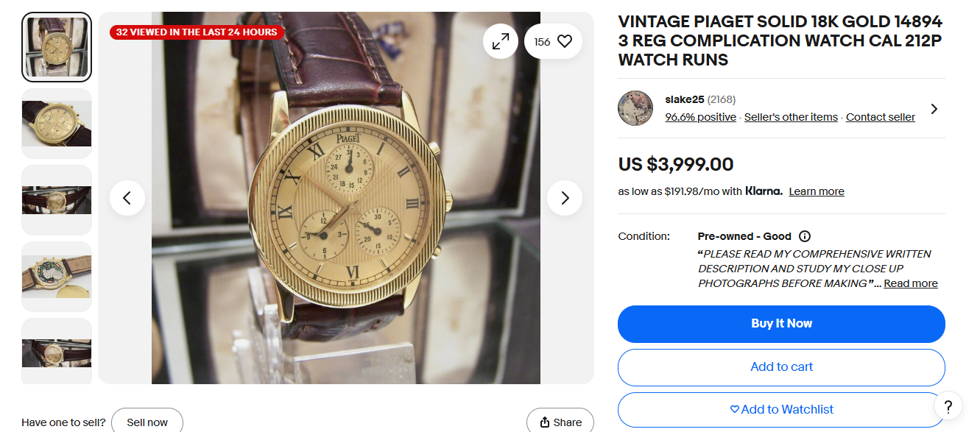
Task: Open Seller's other items link
Action: coord(791,117)
